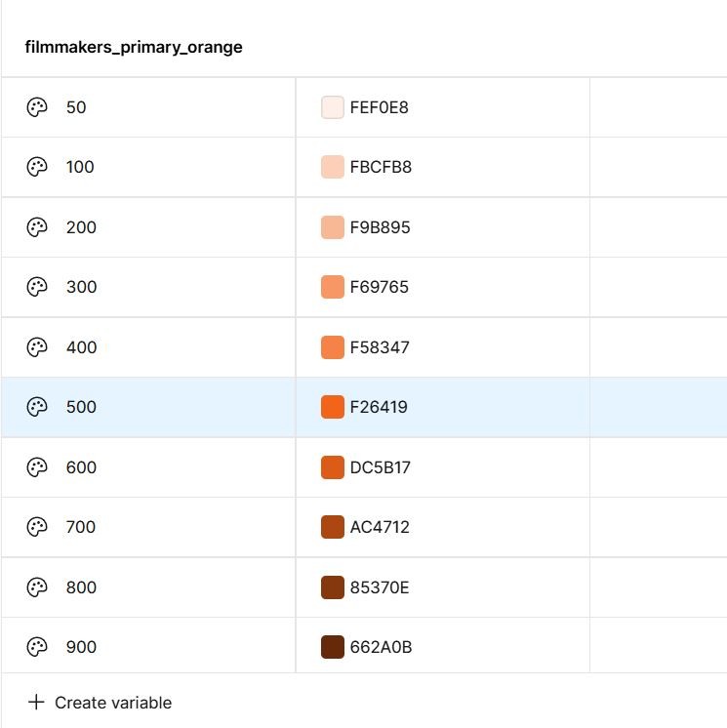
Task: Click the FBCFB8 color swatch
Action: point(332,167)
